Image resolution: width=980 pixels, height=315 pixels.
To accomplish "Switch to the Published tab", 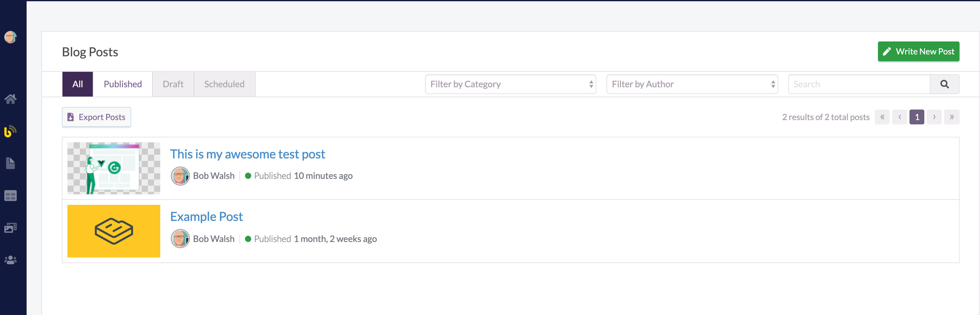I will click(123, 84).
